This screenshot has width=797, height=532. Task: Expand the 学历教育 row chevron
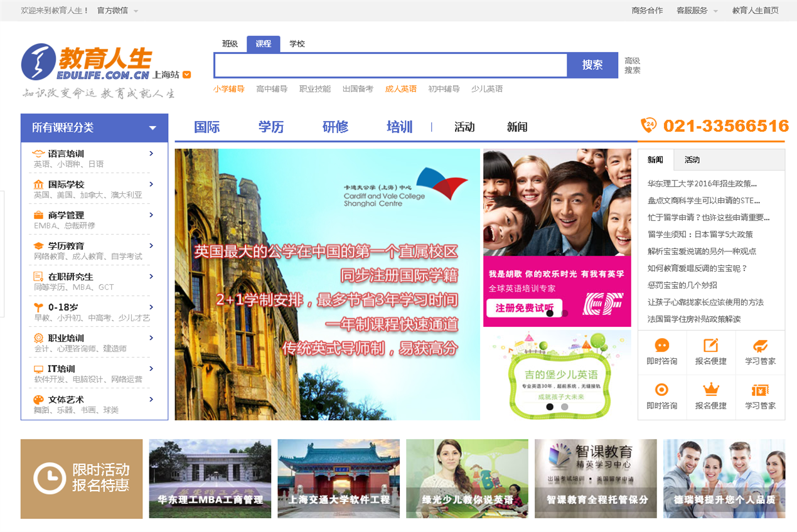coord(151,245)
